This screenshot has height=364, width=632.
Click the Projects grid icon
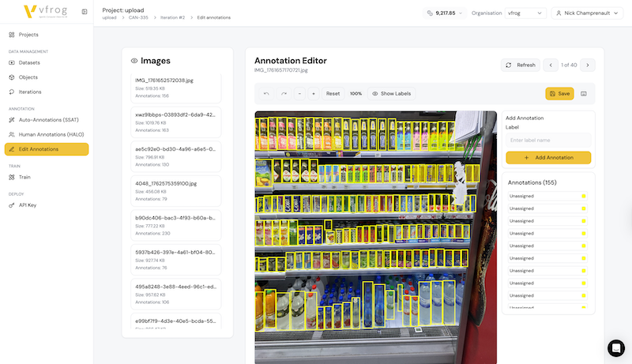(12, 35)
